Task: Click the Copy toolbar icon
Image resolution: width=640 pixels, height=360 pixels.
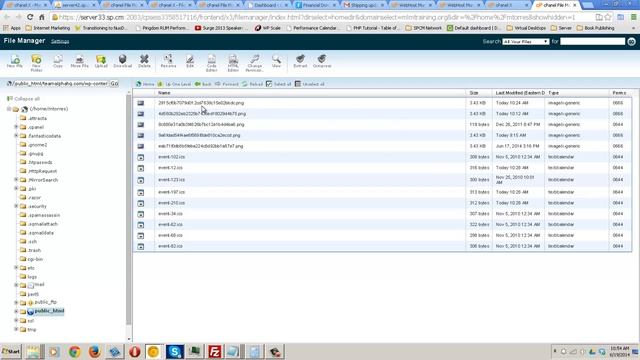Action: click(58, 61)
